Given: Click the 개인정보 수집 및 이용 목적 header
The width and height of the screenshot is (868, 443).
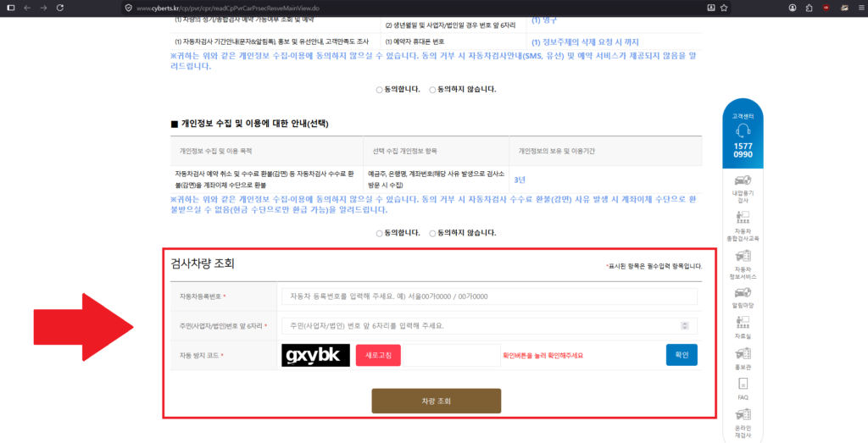Looking at the screenshot, I should [216, 151].
